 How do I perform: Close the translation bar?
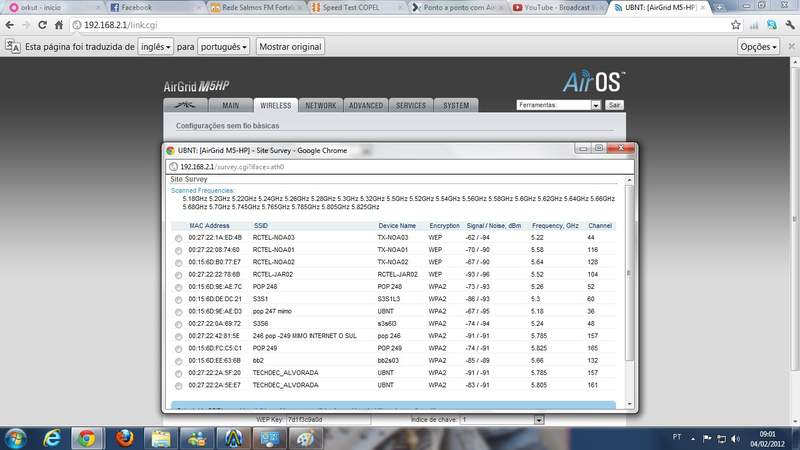791,46
